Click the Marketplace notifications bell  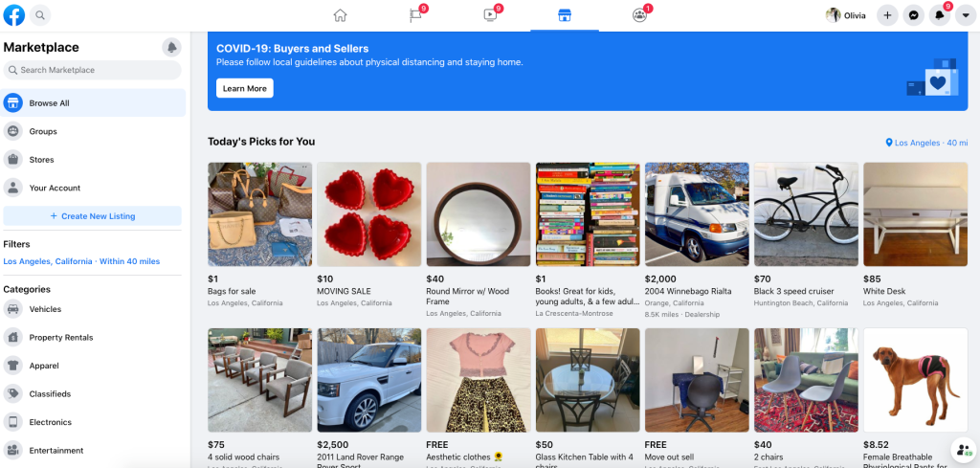(x=171, y=48)
